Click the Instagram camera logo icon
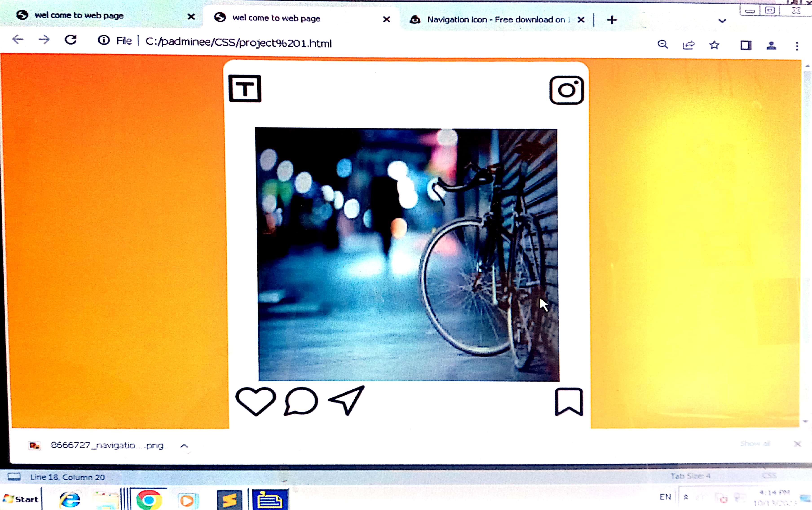 567,90
